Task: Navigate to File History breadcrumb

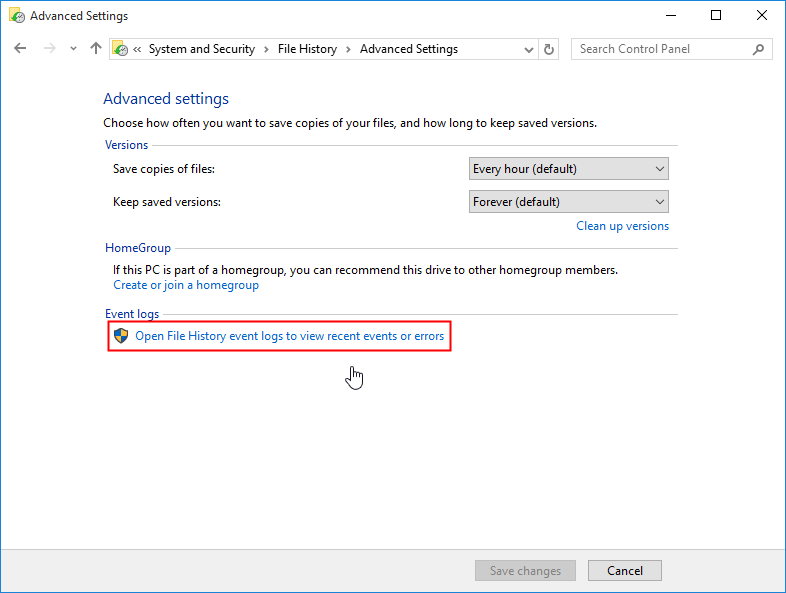Action: tap(307, 49)
